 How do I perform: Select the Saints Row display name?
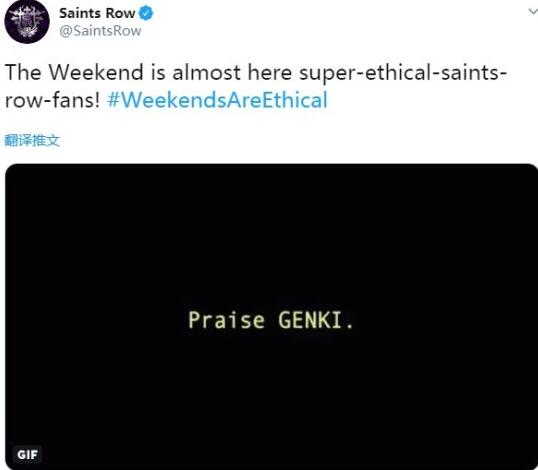pos(97,13)
